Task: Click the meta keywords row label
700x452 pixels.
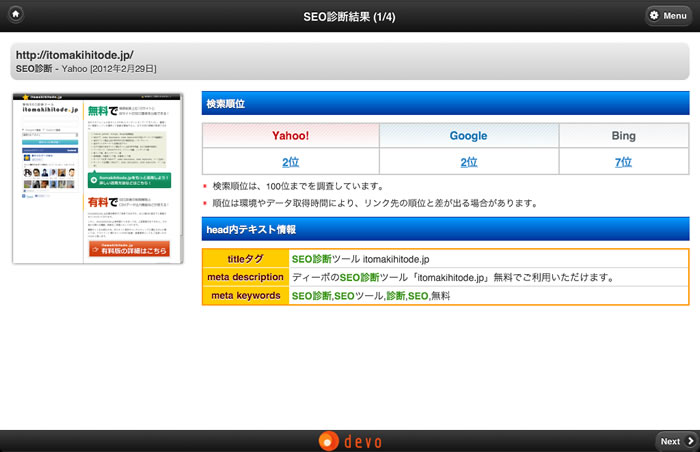Action: [x=246, y=295]
